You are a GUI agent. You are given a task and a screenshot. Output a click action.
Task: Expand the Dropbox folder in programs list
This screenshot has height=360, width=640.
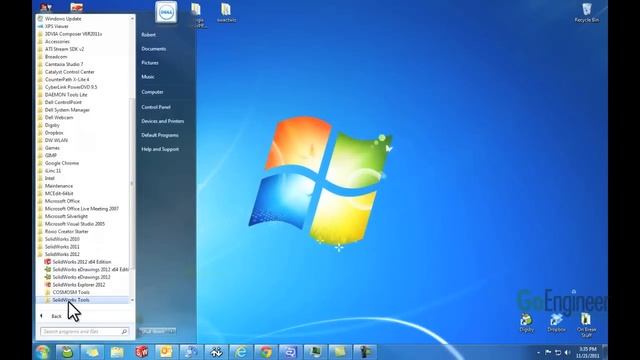(x=54, y=133)
